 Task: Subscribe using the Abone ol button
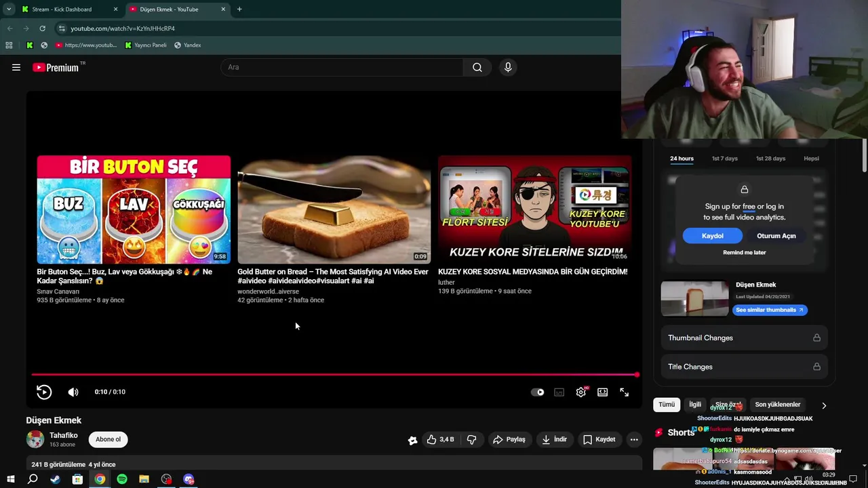point(108,439)
